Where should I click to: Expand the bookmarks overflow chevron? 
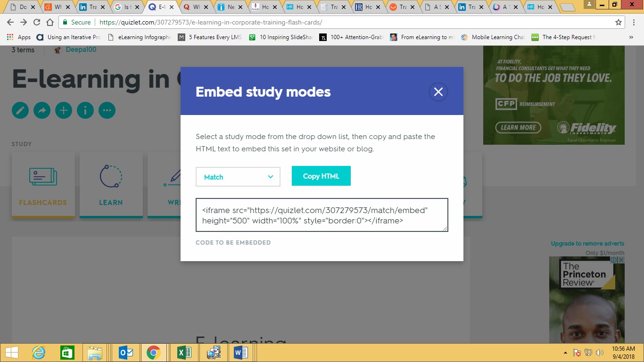click(x=632, y=37)
